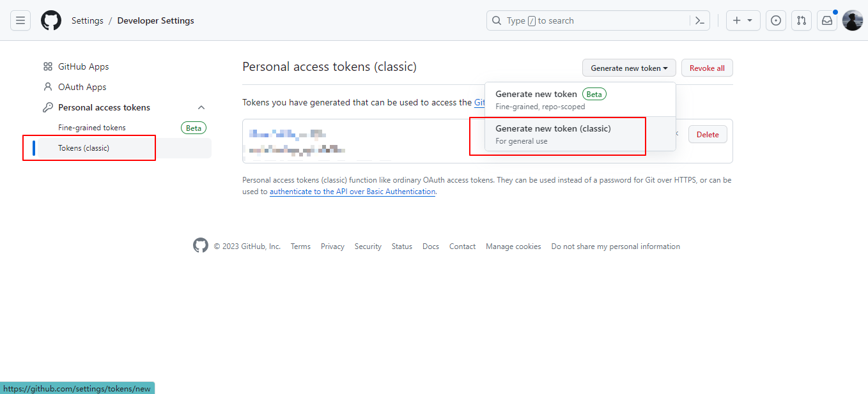The height and width of the screenshot is (394, 868).
Task: Click the footer GitHub logo
Action: tap(201, 246)
